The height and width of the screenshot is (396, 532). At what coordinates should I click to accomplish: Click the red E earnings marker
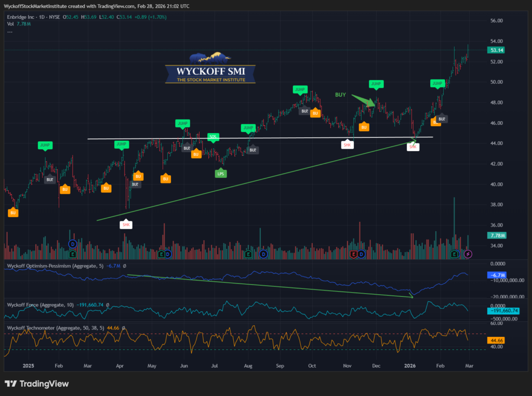354,254
